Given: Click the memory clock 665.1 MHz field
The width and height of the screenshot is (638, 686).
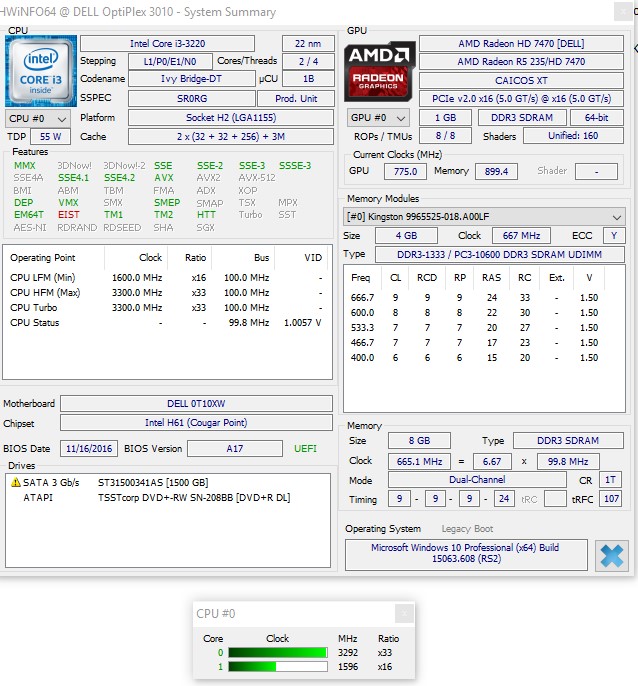Looking at the screenshot, I should [419, 462].
